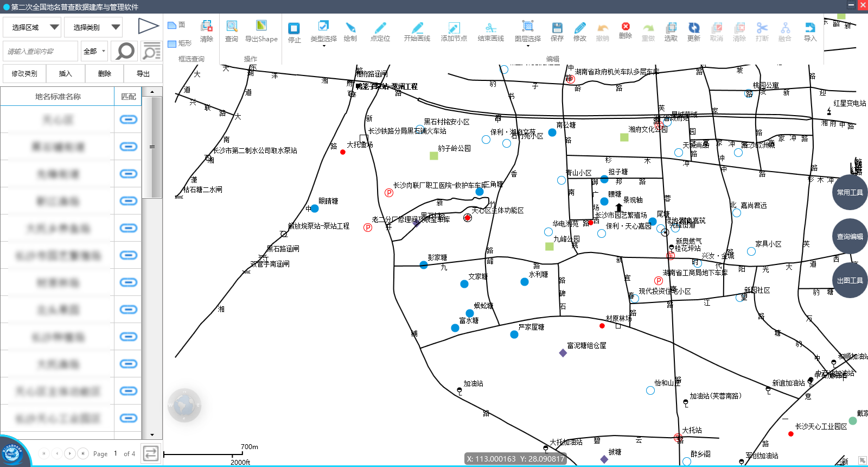Click the 修改类别 button
Screen dimensions: 868x467
pyautogui.click(x=24, y=73)
